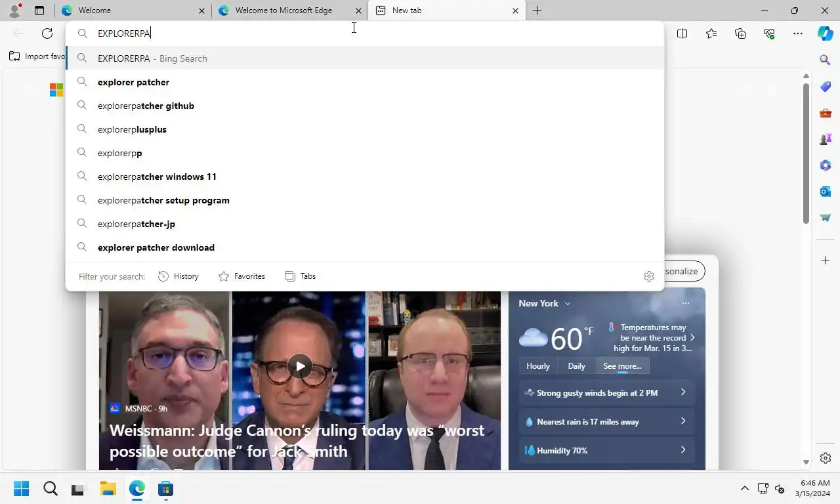The height and width of the screenshot is (504, 840).
Task: Open sidebar Shopping tag icon
Action: pyautogui.click(x=826, y=87)
